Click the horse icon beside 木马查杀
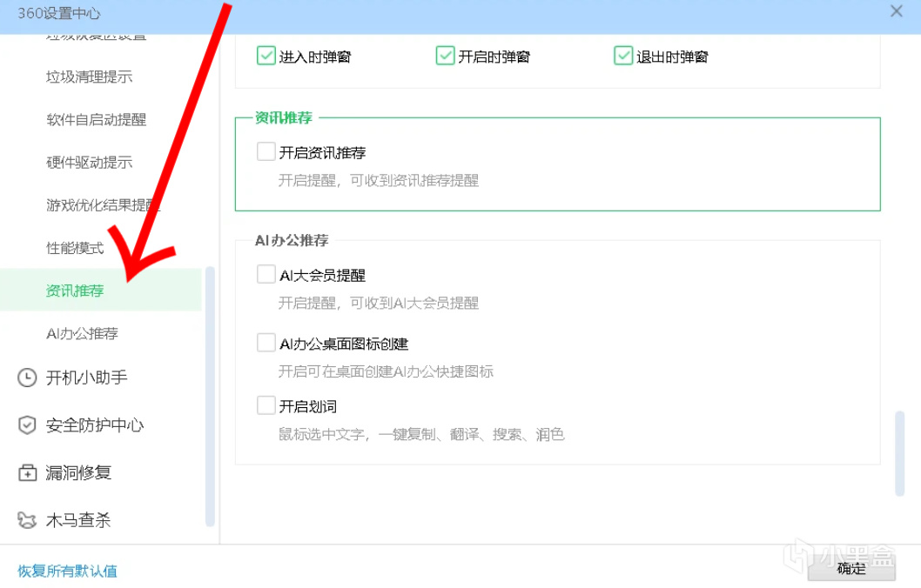Image resolution: width=921 pixels, height=588 pixels. pos(27,520)
